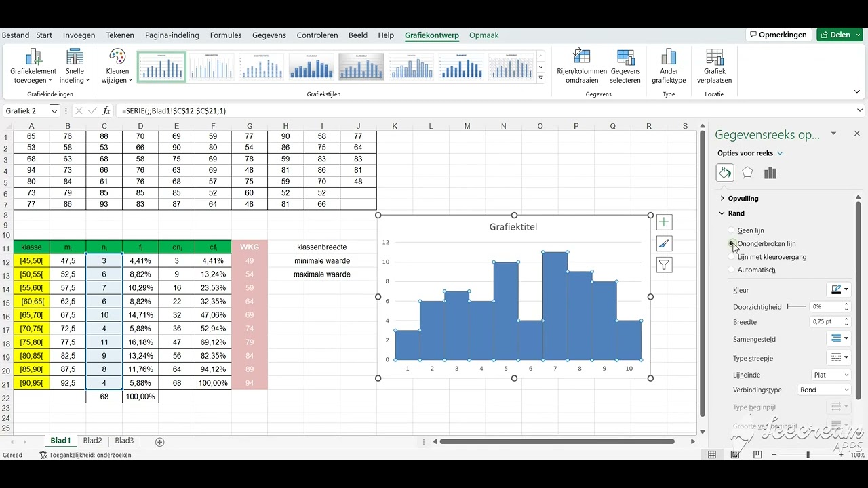The height and width of the screenshot is (488, 868).
Task: Select the fifth chart style with gray background
Action: 362,66
